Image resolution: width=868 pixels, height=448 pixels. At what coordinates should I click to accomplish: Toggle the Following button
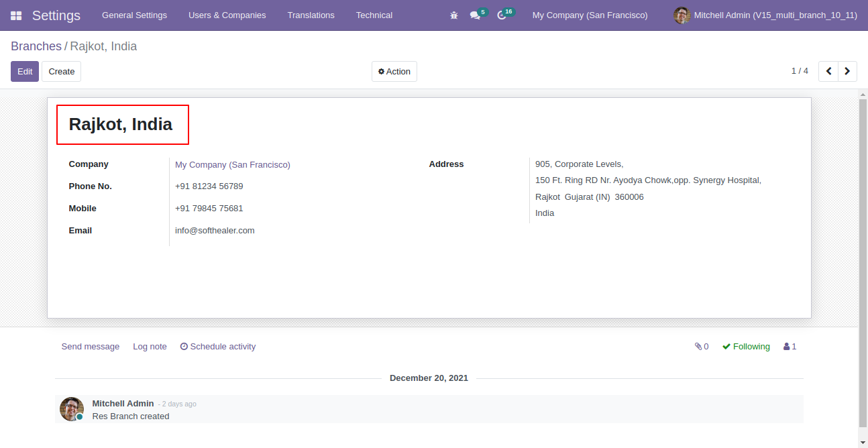(x=746, y=347)
